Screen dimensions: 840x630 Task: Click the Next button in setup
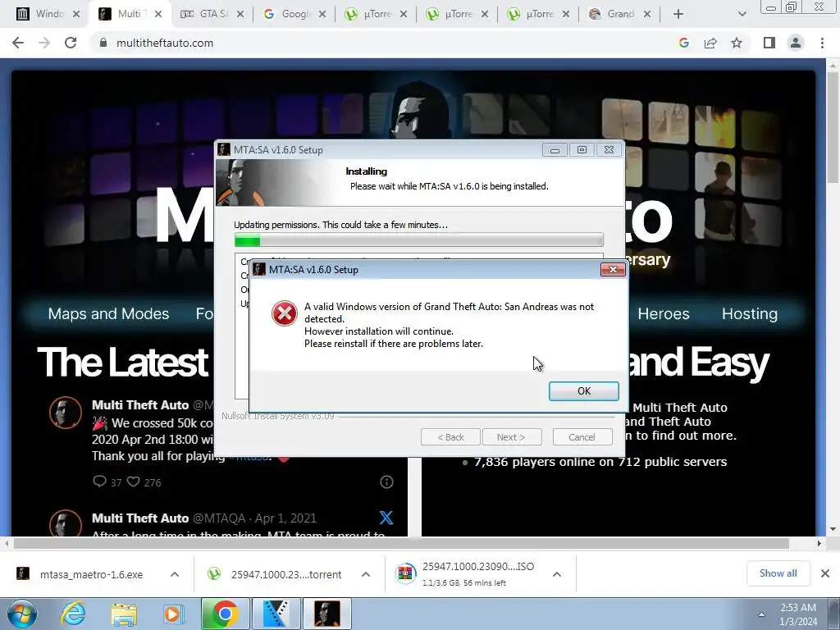click(x=512, y=437)
